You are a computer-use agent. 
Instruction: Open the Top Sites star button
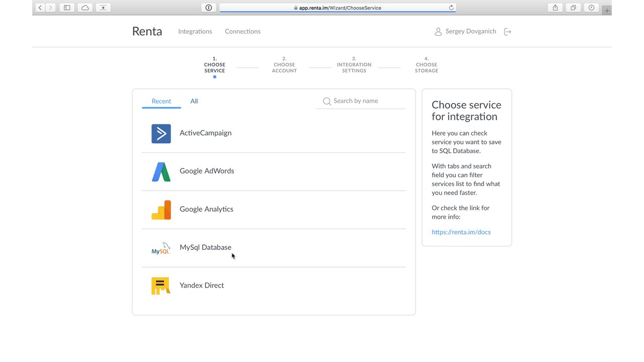(103, 8)
